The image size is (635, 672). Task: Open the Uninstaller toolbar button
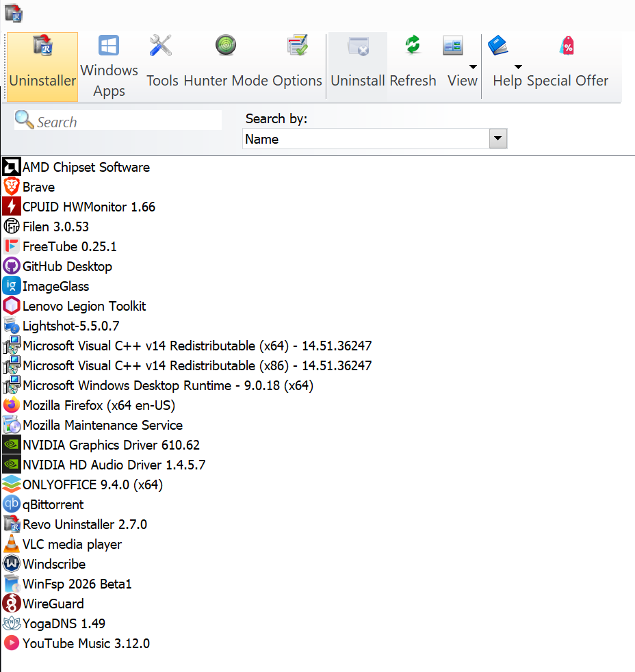[x=42, y=67]
